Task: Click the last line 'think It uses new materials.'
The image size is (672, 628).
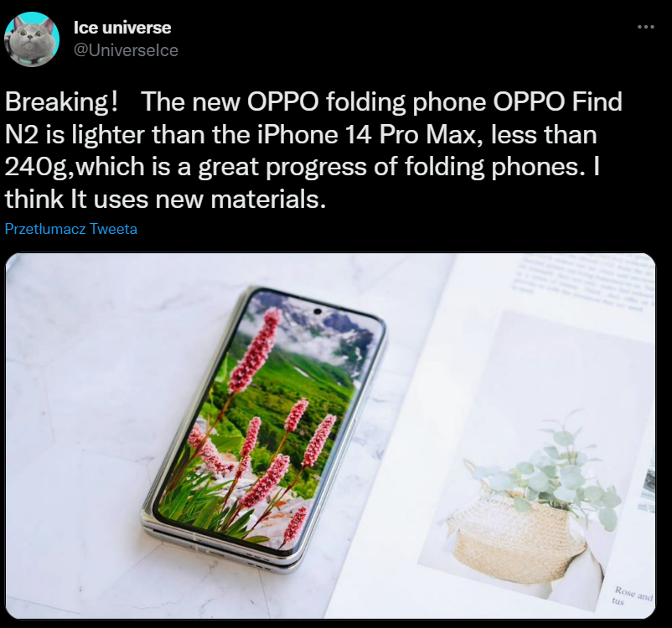Action: 165,200
